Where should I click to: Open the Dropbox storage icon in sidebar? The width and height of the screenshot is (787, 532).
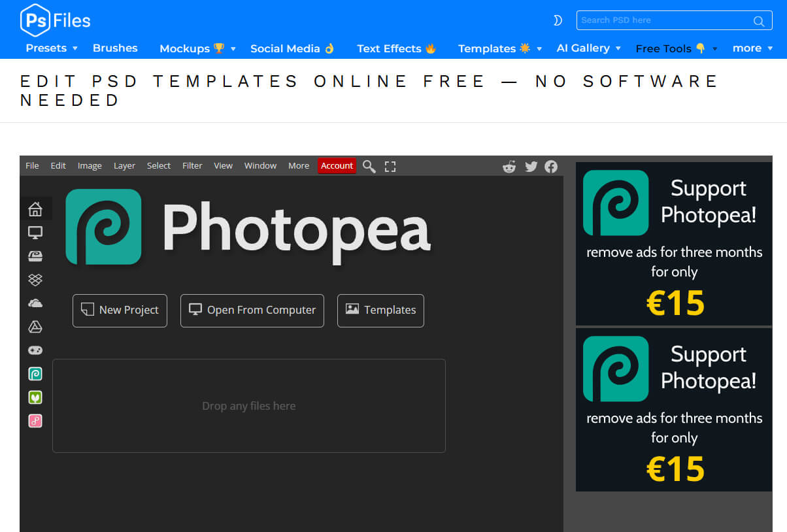click(x=35, y=280)
